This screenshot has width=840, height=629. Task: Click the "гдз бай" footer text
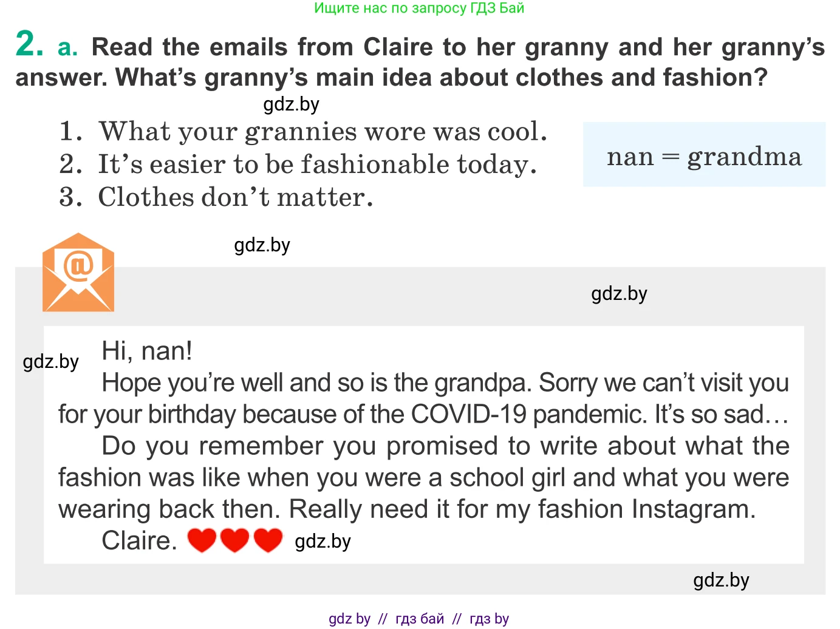click(x=420, y=619)
